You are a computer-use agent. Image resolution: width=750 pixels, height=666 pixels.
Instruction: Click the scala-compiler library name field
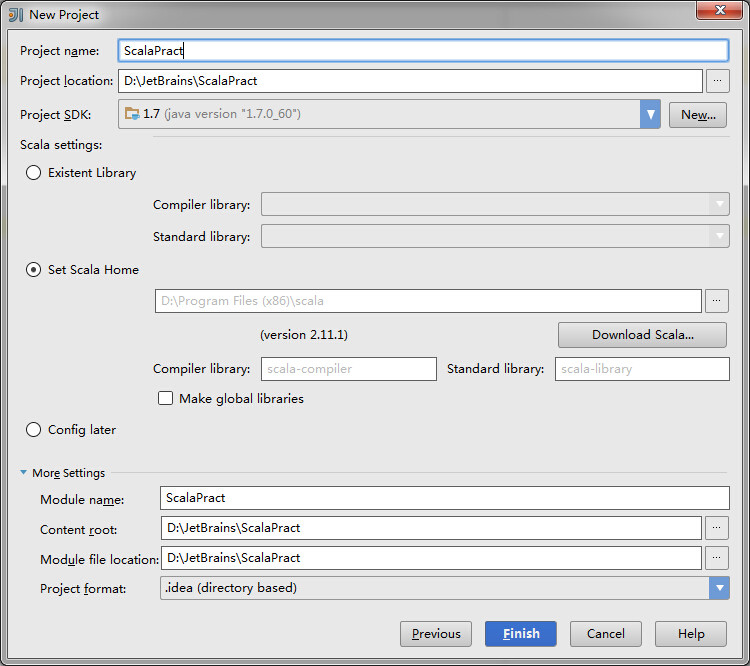pos(349,369)
